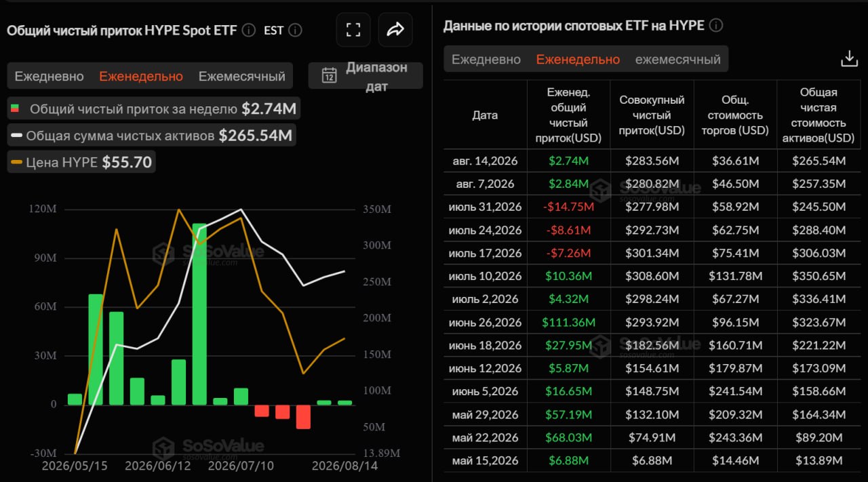868x482 pixels.
Task: Click the $241.54M trading volume cell
Action: pos(735,391)
